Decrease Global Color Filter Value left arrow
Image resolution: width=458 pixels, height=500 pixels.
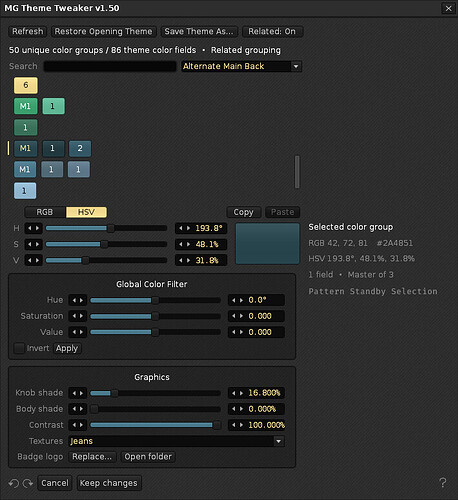pos(74,332)
